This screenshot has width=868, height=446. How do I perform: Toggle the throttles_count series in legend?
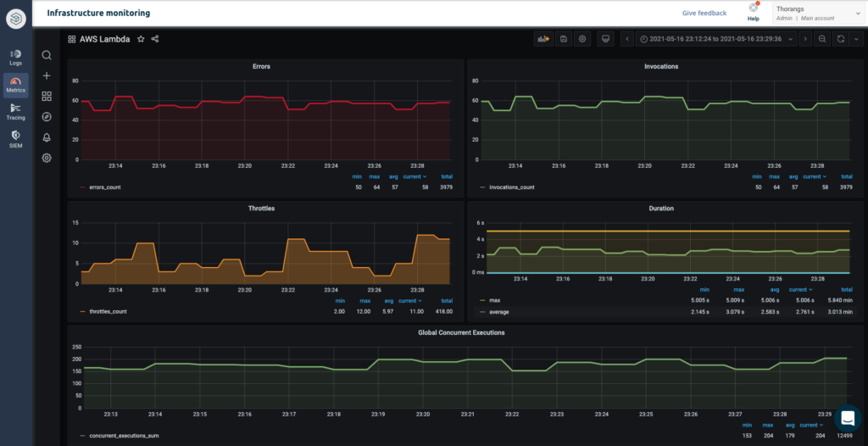(108, 311)
